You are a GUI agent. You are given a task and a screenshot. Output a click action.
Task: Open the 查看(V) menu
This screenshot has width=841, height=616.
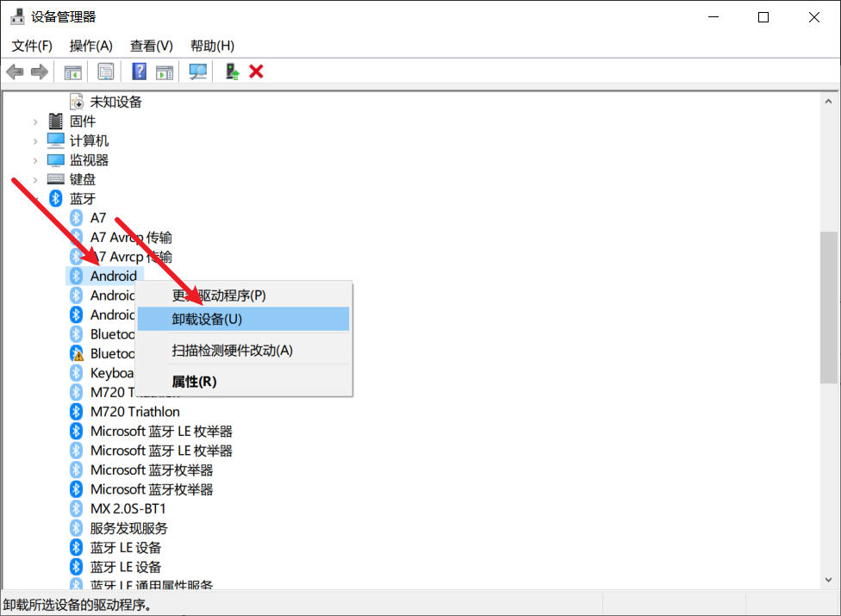click(152, 46)
